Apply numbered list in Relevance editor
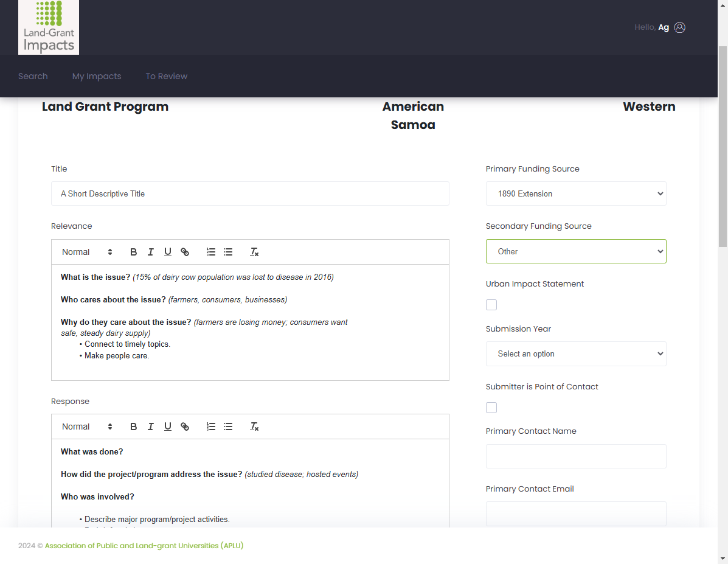 (x=211, y=252)
